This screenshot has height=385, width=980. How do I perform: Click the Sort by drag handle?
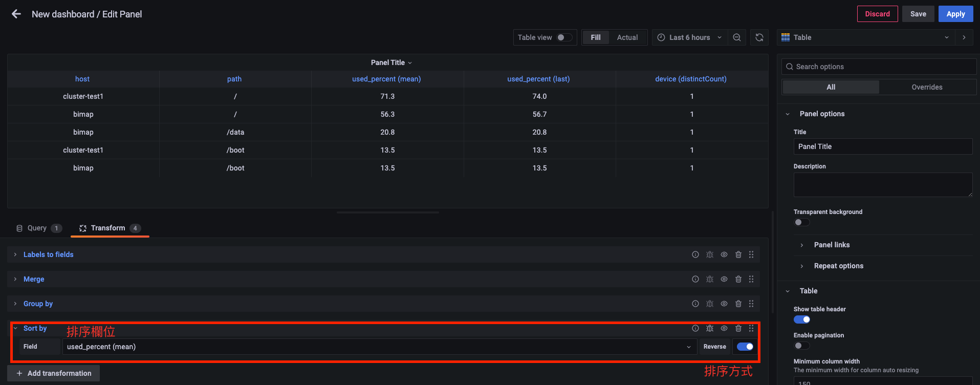pyautogui.click(x=751, y=328)
